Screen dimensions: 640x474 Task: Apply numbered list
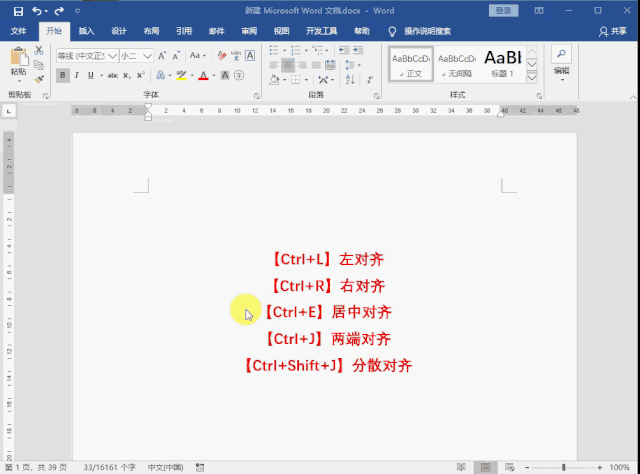pos(296,50)
